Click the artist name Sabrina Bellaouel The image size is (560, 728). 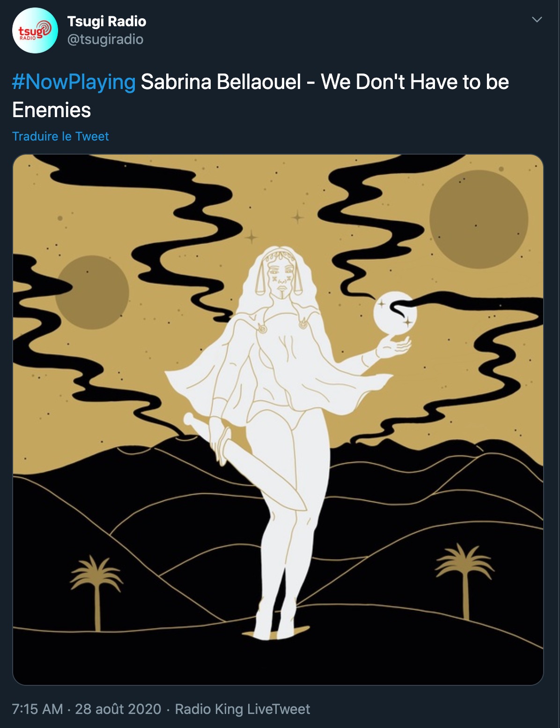coord(221,82)
